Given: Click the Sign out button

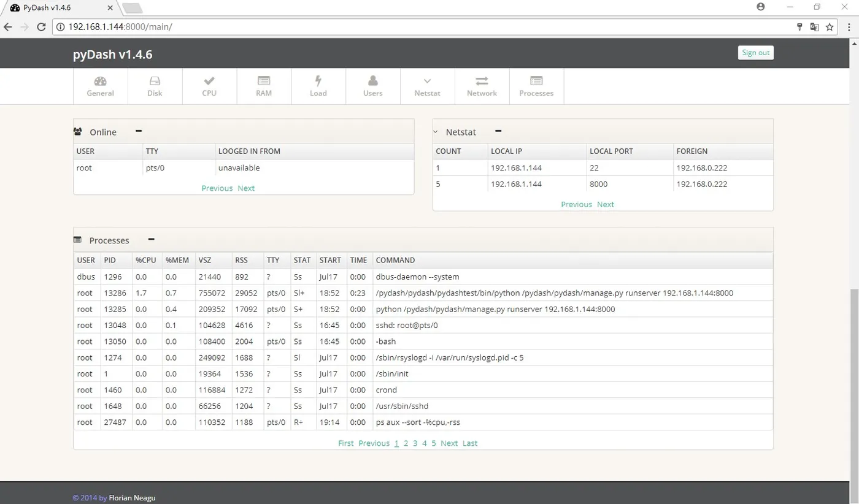Looking at the screenshot, I should 756,53.
